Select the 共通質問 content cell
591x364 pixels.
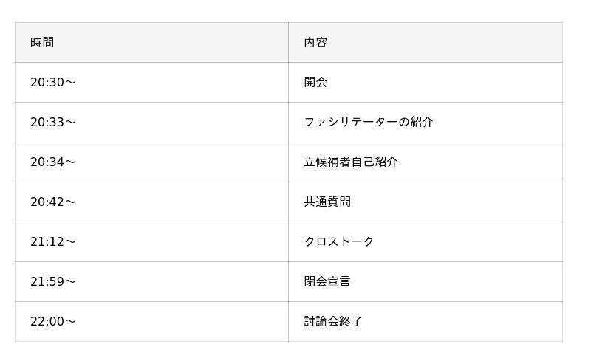[x=327, y=202]
